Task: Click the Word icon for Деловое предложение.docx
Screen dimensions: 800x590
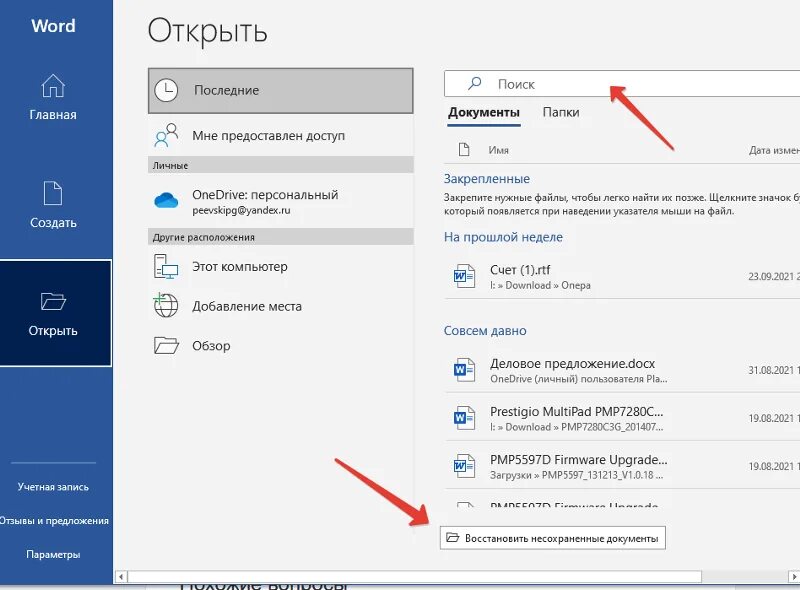Action: coord(464,370)
